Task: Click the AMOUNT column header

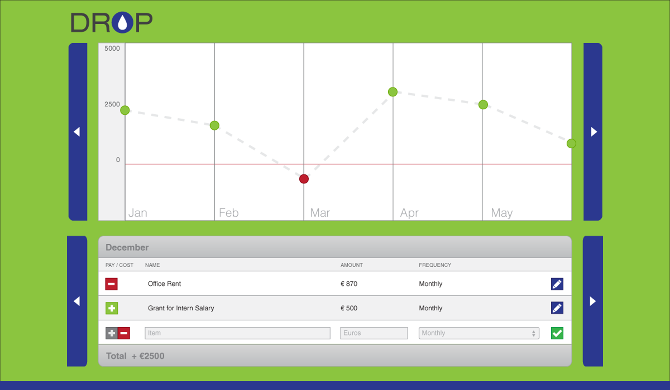Action: tap(352, 265)
